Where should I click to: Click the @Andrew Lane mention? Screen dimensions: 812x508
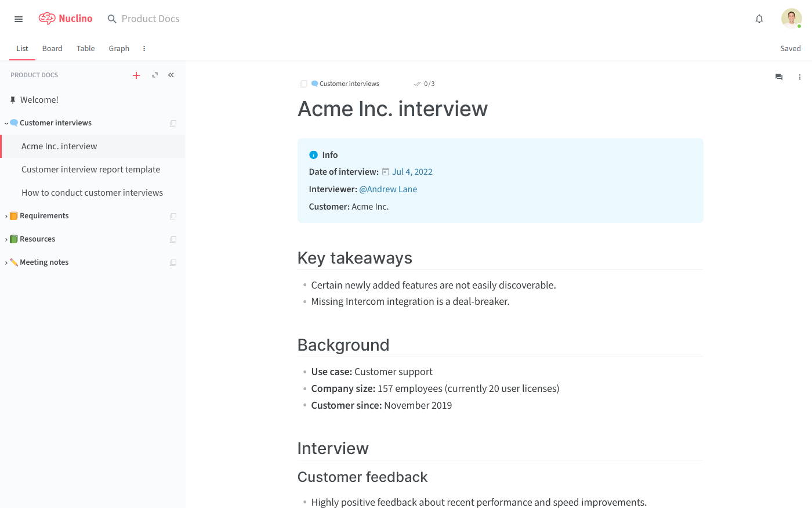388,189
